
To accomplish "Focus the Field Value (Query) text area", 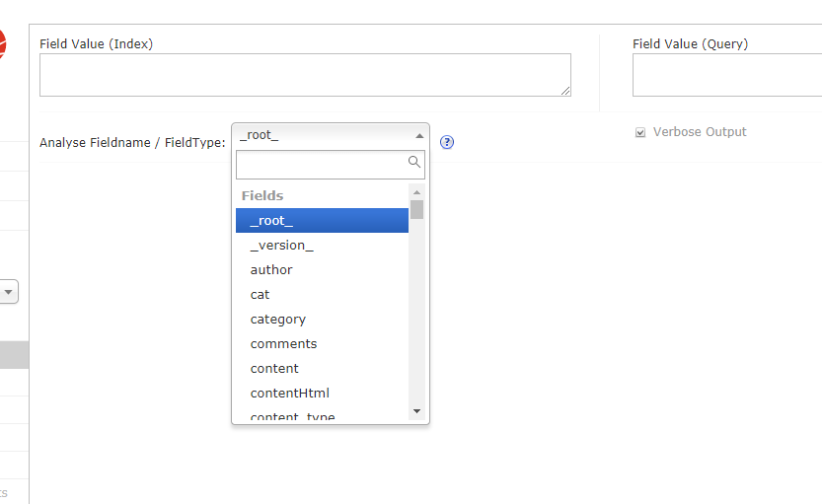I will click(726, 75).
